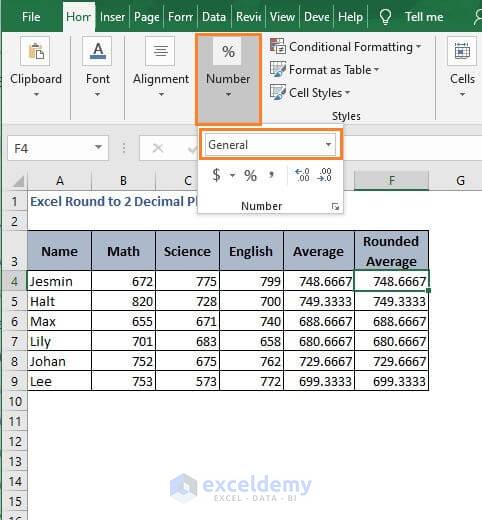482x520 pixels.
Task: Select column B header
Action: 123,181
